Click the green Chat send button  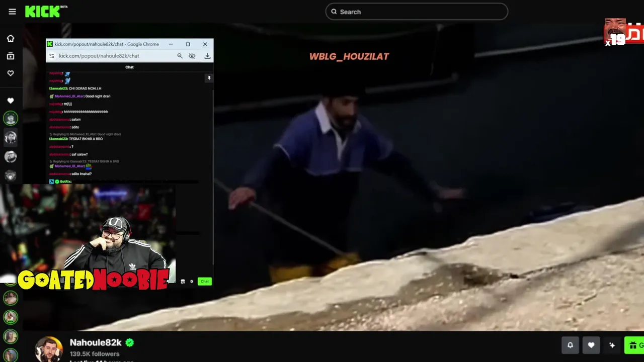[x=204, y=282]
